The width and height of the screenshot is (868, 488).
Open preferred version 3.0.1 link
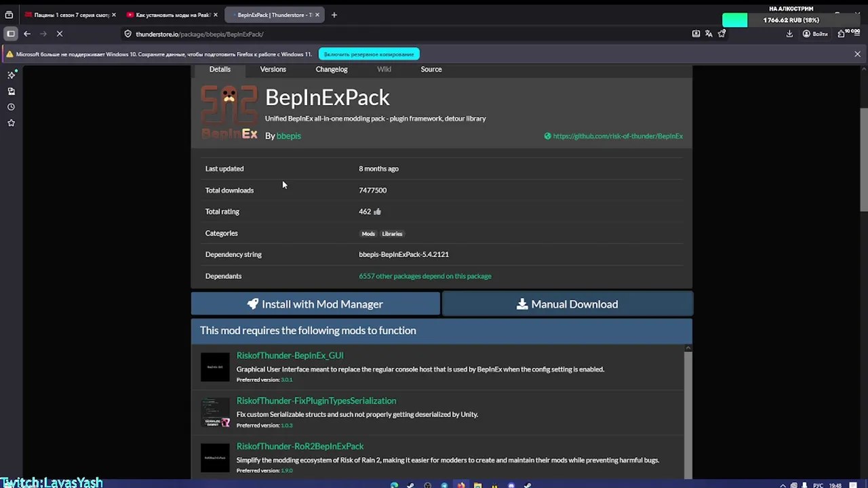287,380
